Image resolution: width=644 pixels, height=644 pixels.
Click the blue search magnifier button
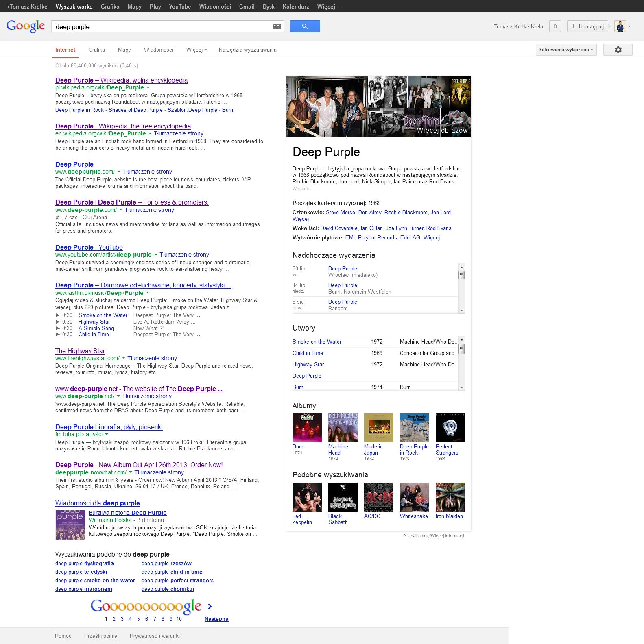point(305,26)
